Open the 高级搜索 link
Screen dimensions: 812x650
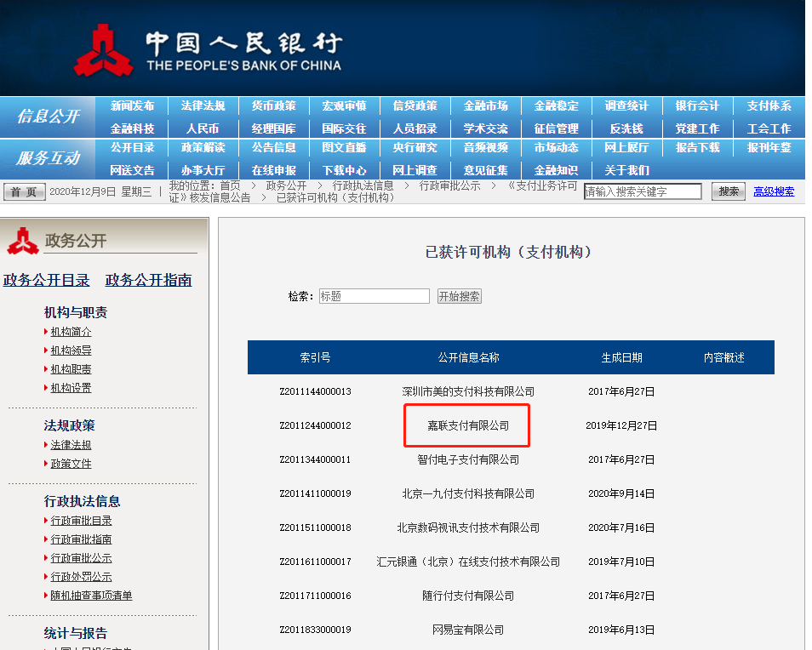tap(774, 191)
